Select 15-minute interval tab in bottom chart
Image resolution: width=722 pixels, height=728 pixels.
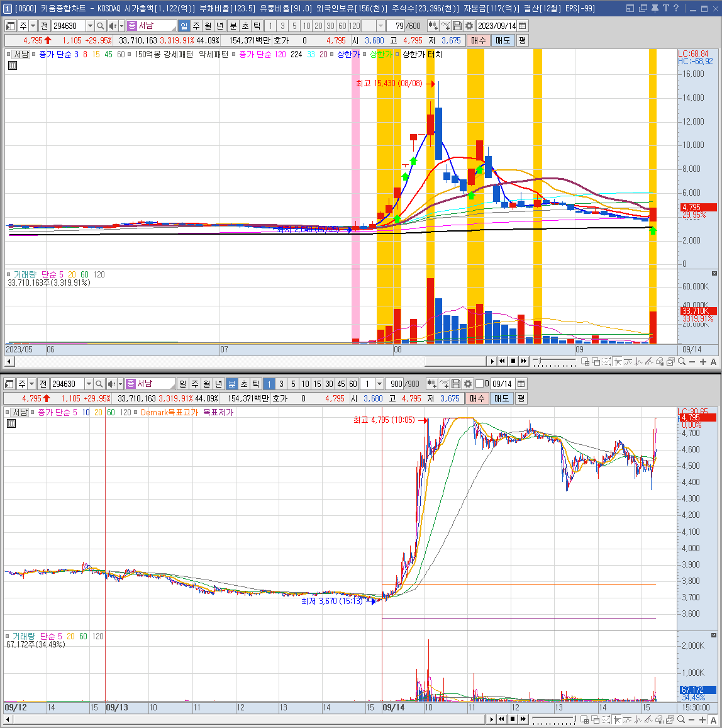(317, 384)
